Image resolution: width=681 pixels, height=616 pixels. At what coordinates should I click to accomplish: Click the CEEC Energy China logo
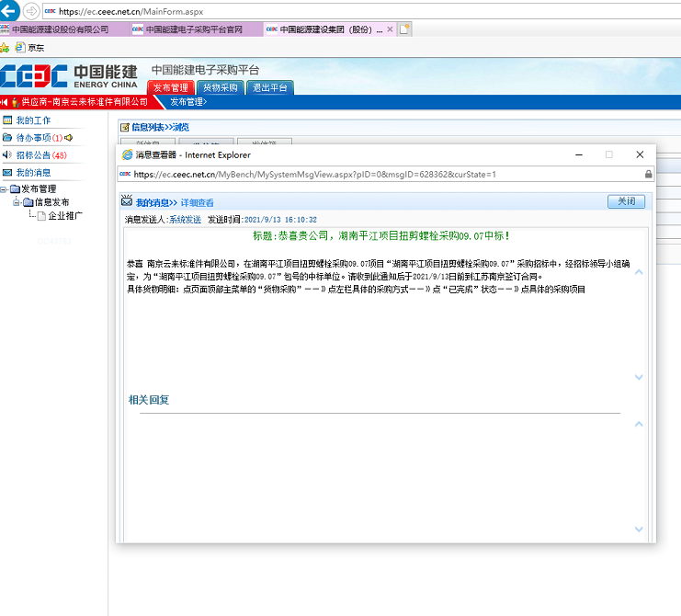[x=70, y=76]
